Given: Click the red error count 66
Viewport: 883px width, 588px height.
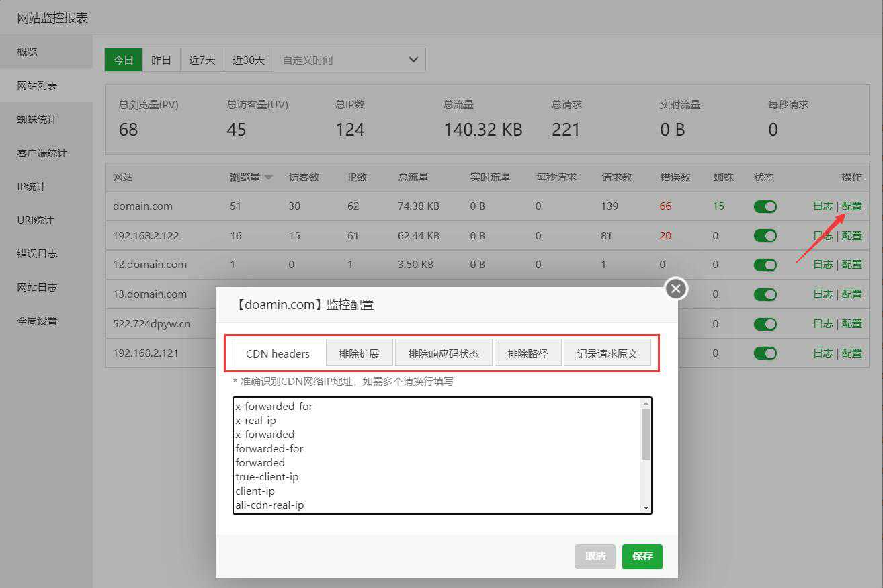Looking at the screenshot, I should coord(665,206).
